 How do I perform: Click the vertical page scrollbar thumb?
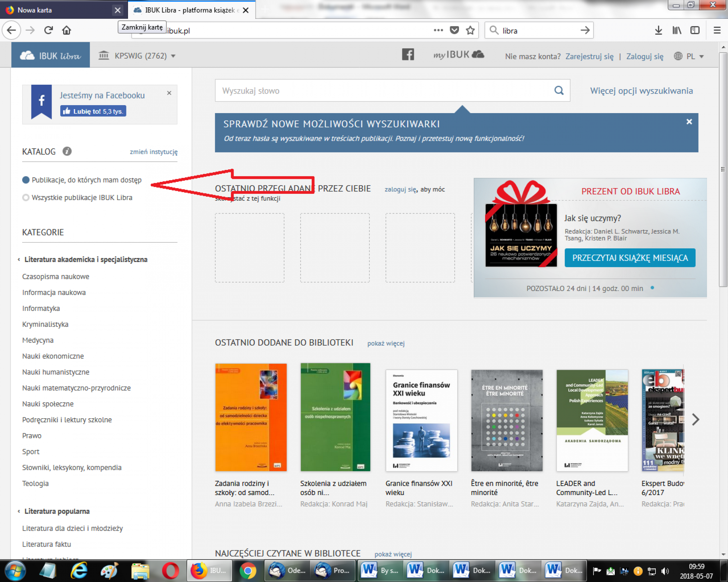pyautogui.click(x=723, y=169)
